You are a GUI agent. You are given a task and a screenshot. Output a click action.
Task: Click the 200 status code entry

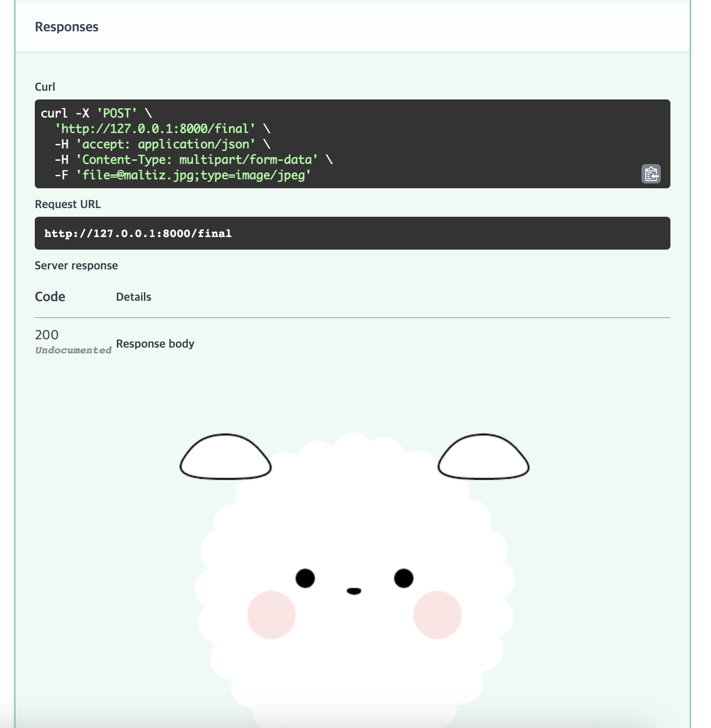[46, 335]
